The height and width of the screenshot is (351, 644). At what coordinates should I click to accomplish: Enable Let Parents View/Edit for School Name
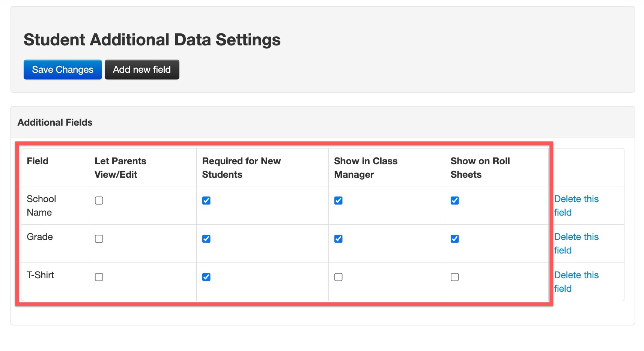pyautogui.click(x=99, y=201)
